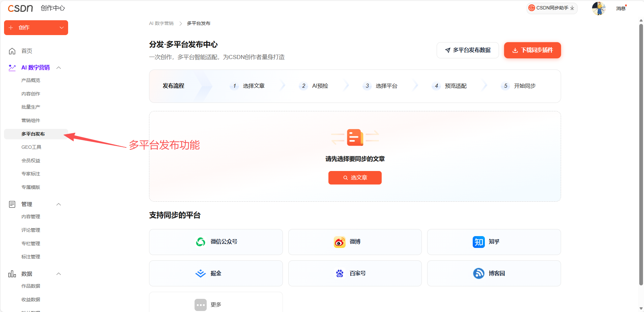Click step 3 选择平台

pyautogui.click(x=380, y=86)
